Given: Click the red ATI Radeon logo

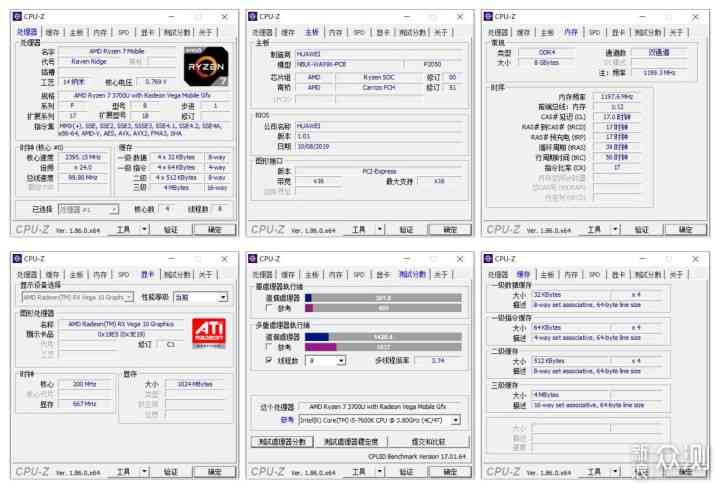Looking at the screenshot, I should 209,332.
